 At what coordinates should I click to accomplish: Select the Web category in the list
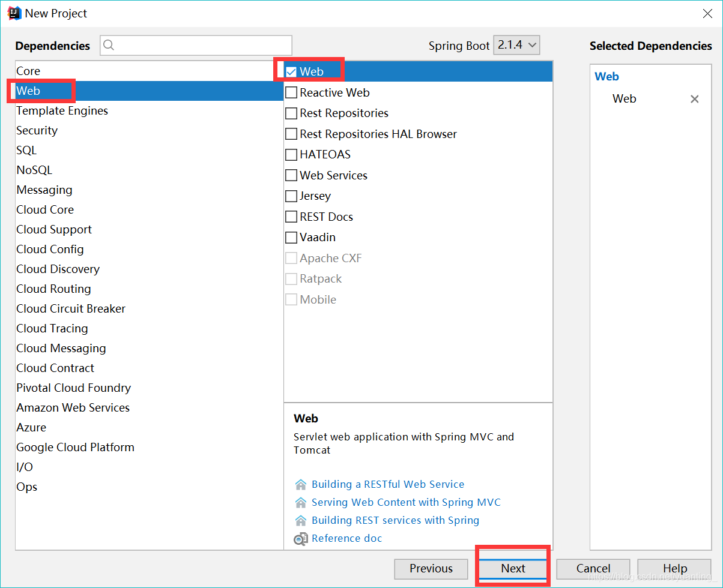point(149,91)
